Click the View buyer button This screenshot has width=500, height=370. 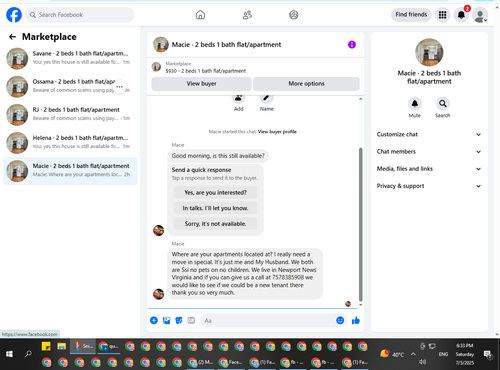tap(201, 84)
